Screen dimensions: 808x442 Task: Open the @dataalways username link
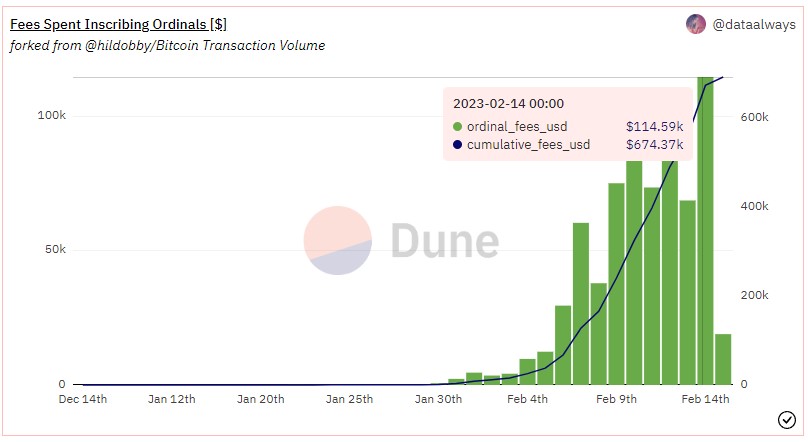(754, 24)
